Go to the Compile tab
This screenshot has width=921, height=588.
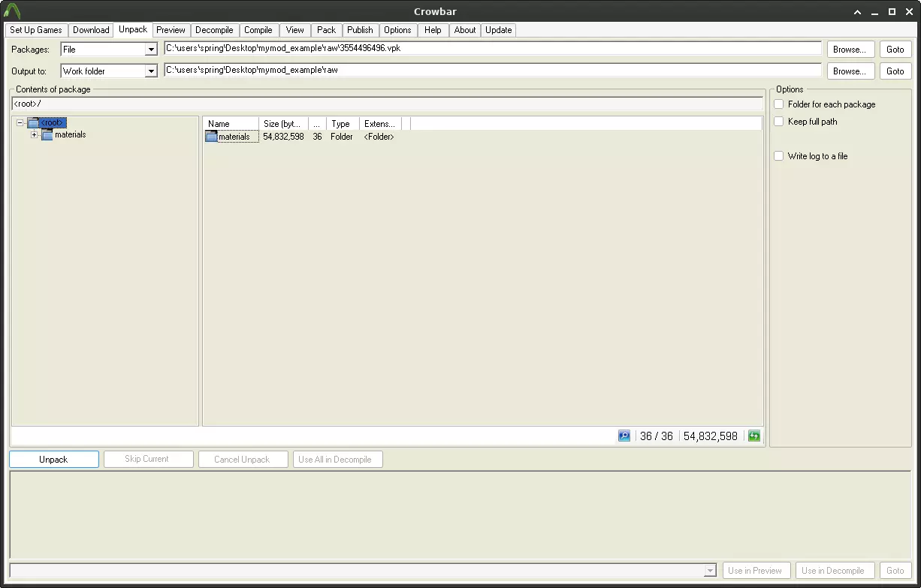click(258, 30)
